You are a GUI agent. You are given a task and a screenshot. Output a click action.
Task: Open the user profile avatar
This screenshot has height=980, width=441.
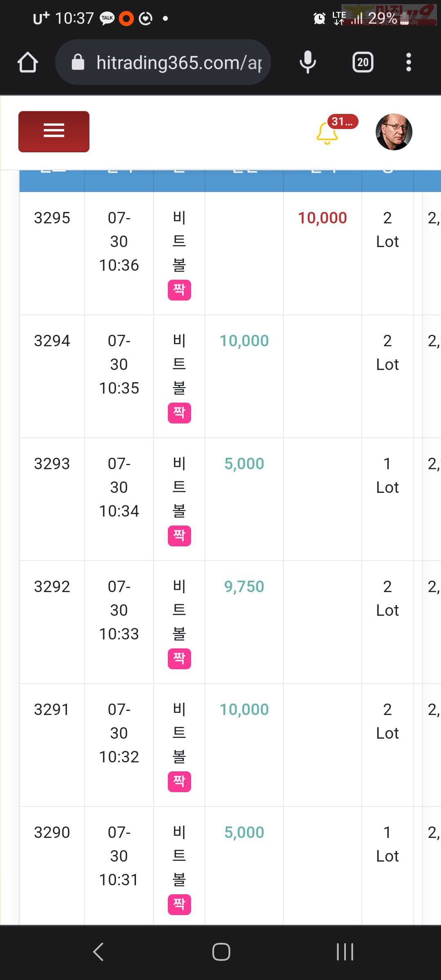(394, 132)
